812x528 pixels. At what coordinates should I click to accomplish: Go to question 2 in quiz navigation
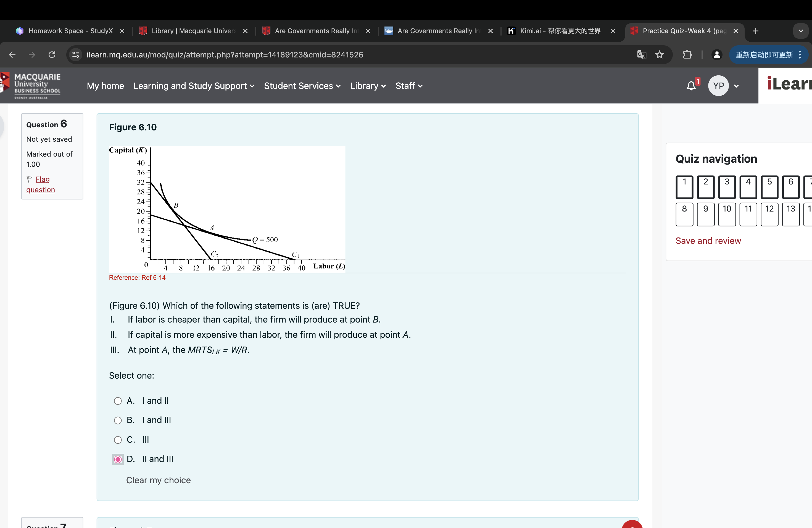[x=706, y=187]
